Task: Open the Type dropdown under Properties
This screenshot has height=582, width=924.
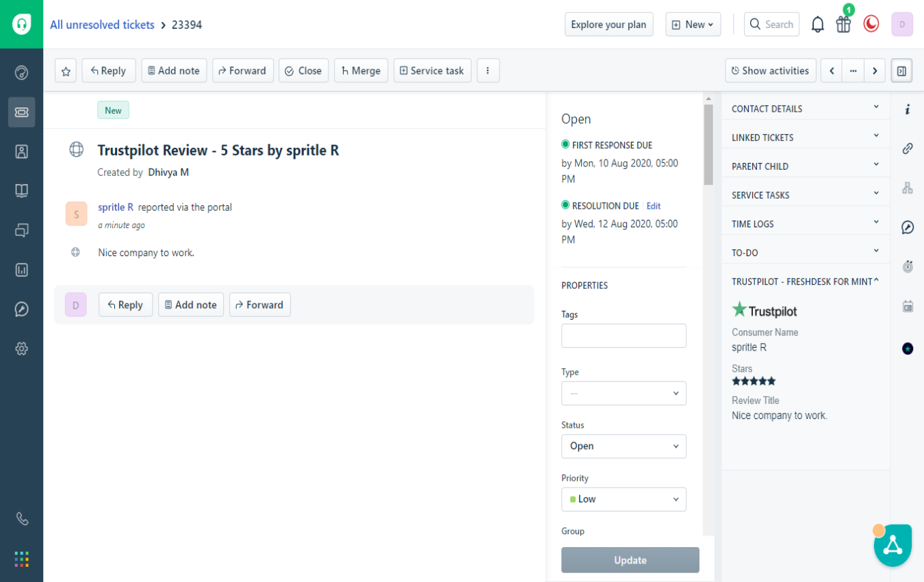Action: 624,393
